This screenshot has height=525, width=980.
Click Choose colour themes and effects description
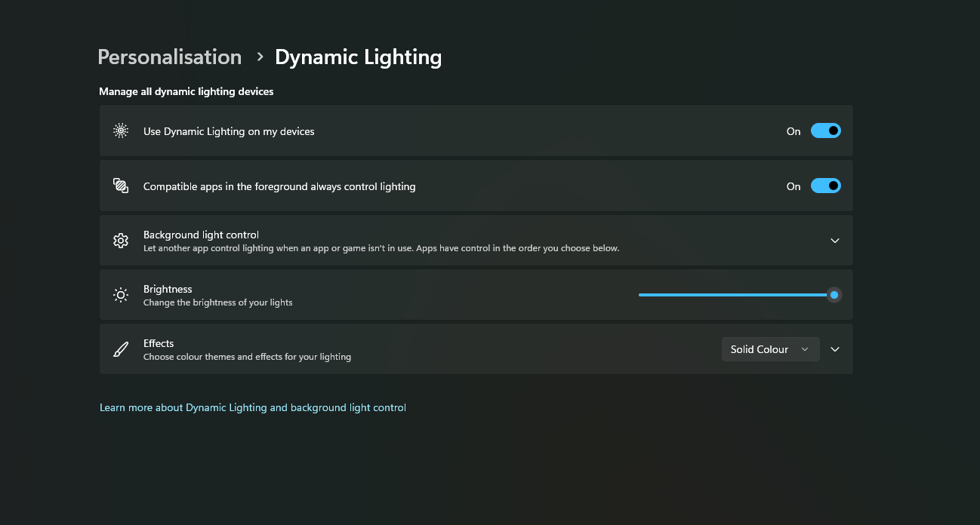247,357
